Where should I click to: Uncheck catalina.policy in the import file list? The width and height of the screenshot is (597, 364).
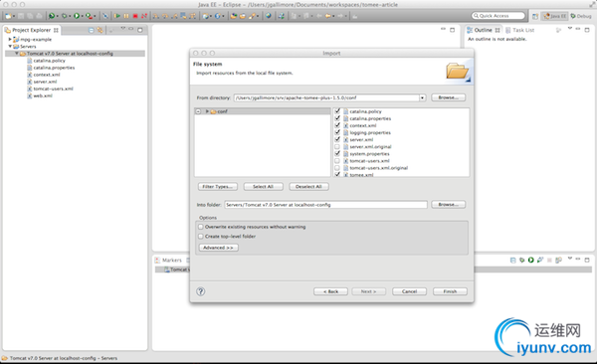pyautogui.click(x=337, y=111)
